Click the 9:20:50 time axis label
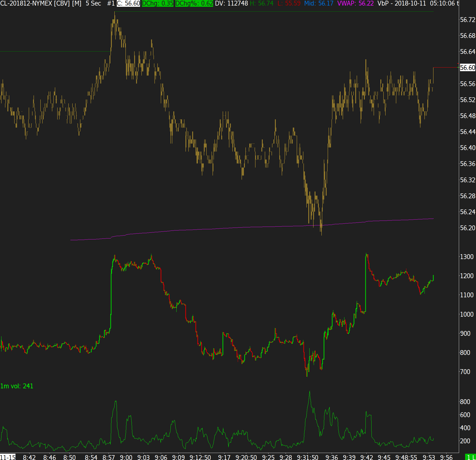476x460 pixels. point(246,457)
